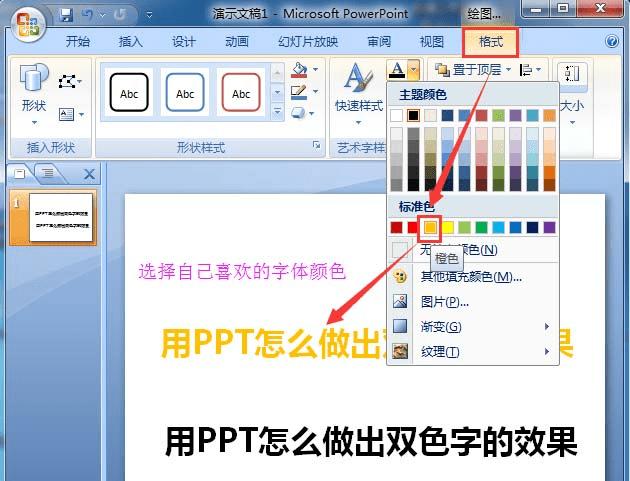
Task: Open the shape fill dropdown arrow
Action: 316,70
